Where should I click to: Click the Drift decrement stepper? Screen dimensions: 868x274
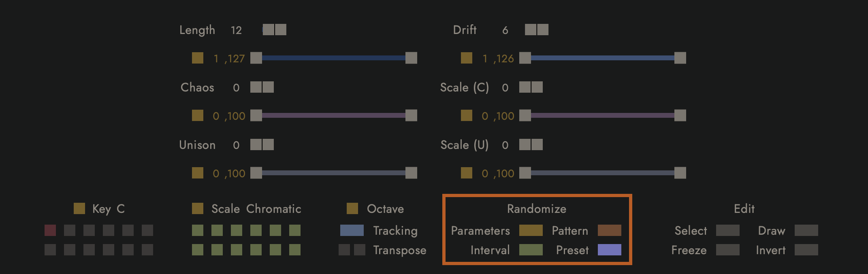pyautogui.click(x=531, y=29)
